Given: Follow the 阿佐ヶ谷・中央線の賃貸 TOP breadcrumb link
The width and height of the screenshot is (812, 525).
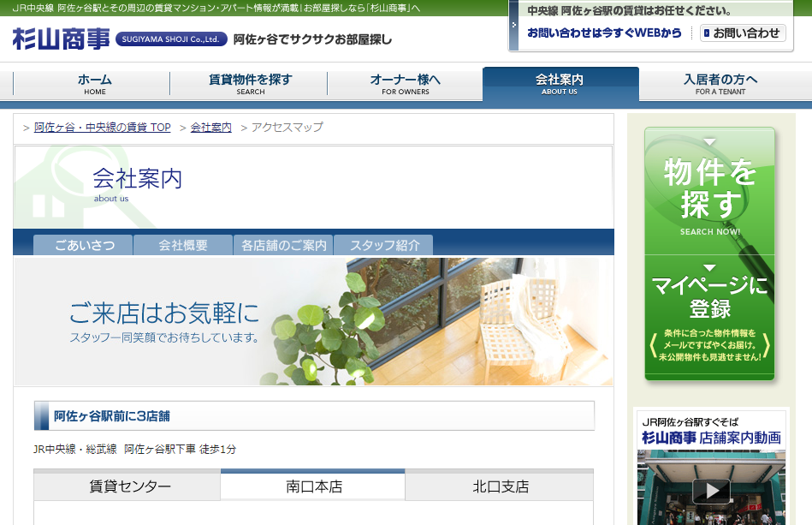Looking at the screenshot, I should 102,127.
